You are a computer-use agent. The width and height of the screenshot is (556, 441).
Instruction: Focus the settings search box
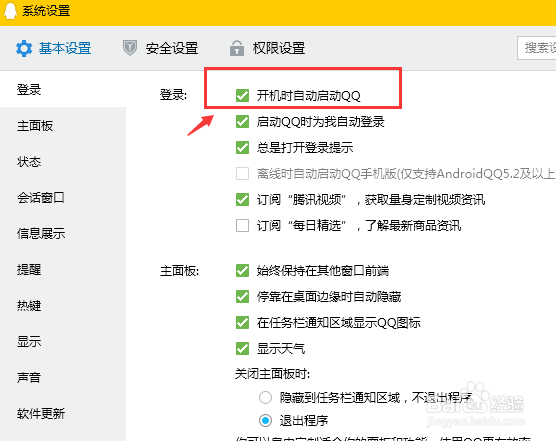pyautogui.click(x=537, y=48)
